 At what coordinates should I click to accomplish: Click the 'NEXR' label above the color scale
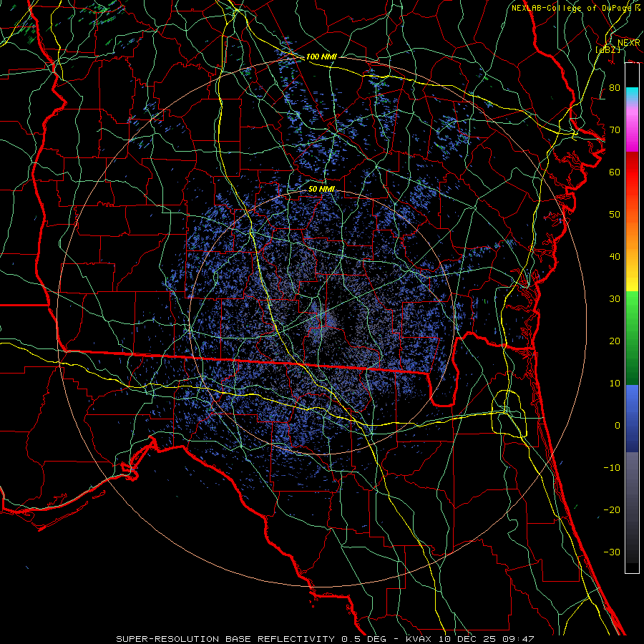629,43
